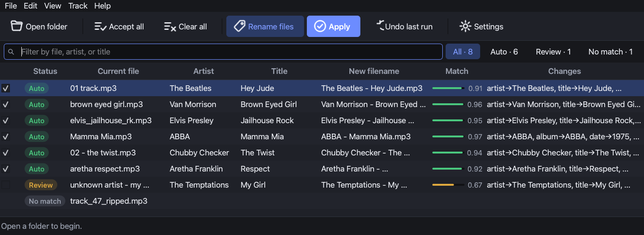Image resolution: width=644 pixels, height=235 pixels.
Task: Uncheck the brown eyed girl.mp3 checkbox
Action: tap(6, 104)
